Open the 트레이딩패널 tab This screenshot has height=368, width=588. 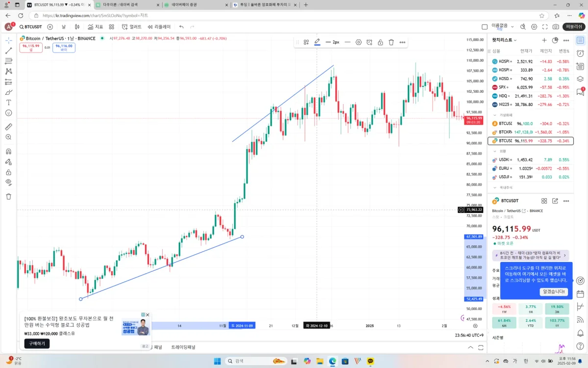click(x=183, y=347)
